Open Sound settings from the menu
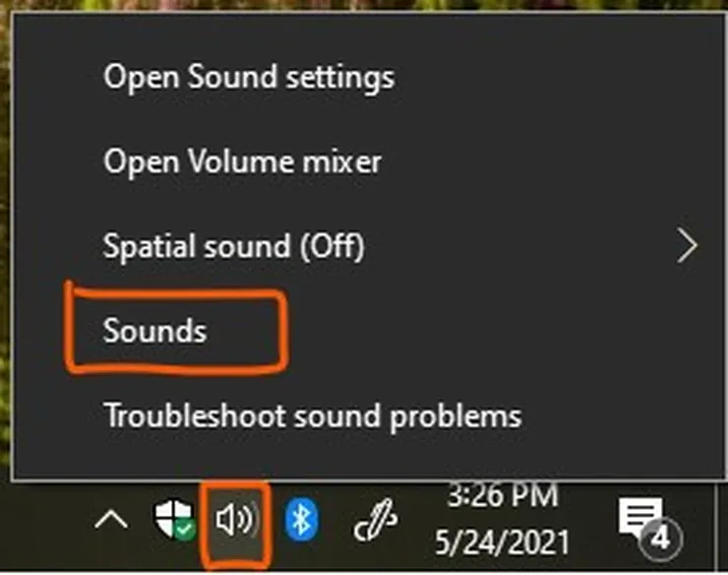728x575 pixels. click(x=249, y=77)
